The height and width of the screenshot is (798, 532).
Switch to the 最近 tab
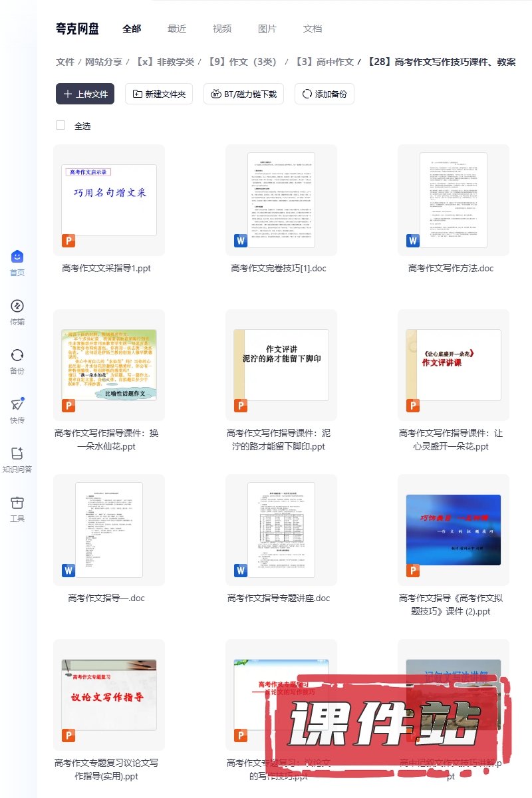point(177,29)
